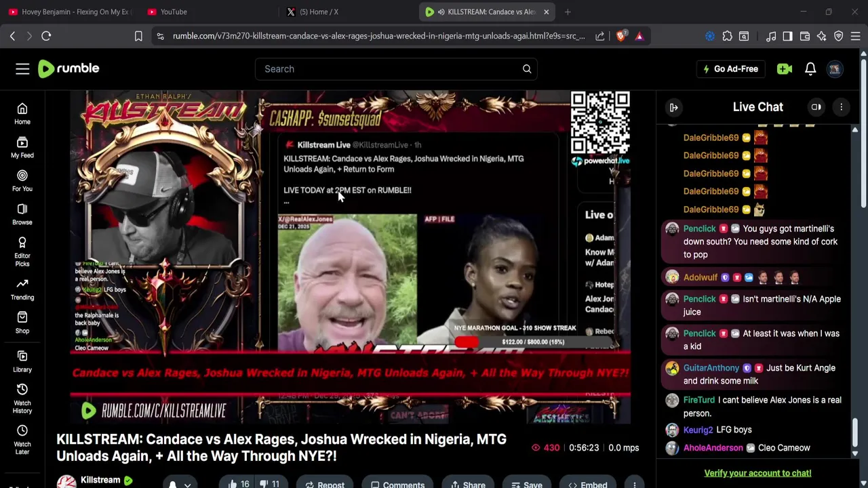Open the Rumble hamburger menu
Viewport: 868px width, 488px height.
22,68
